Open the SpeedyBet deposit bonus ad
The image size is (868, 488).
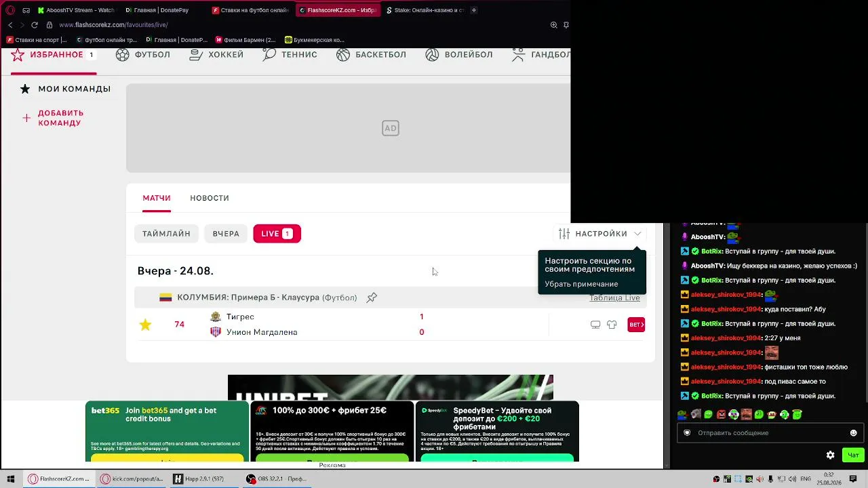[x=497, y=431]
